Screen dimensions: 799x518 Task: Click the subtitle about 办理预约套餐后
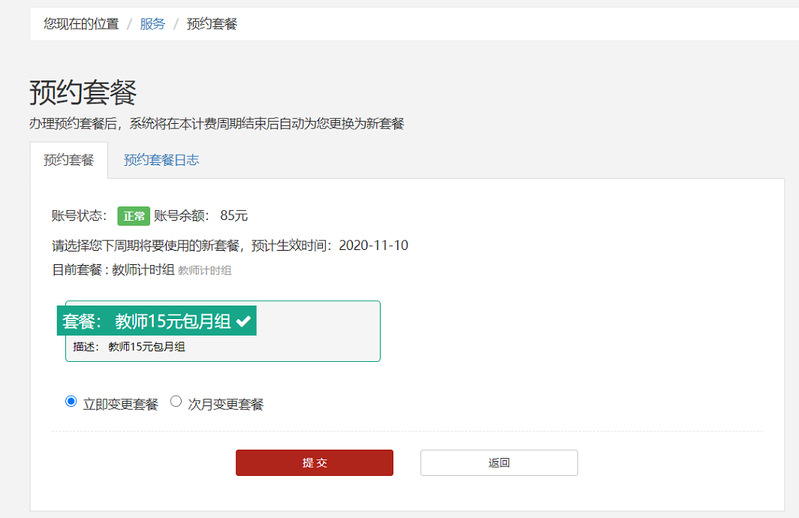[216, 123]
